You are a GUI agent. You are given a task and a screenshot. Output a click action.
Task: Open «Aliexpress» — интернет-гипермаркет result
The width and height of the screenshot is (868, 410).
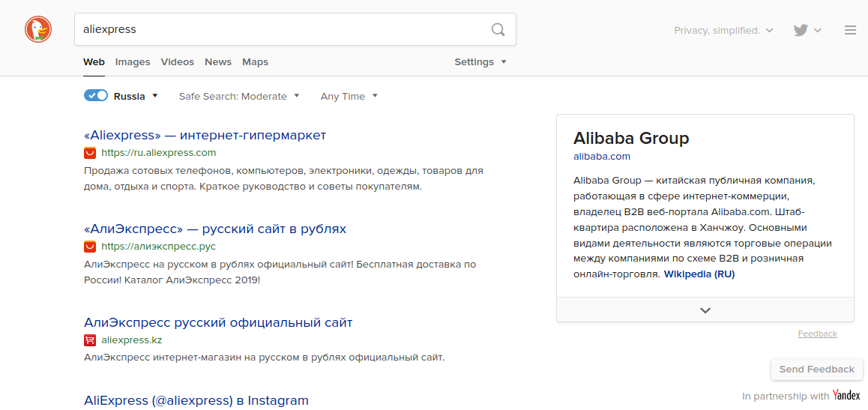point(205,135)
